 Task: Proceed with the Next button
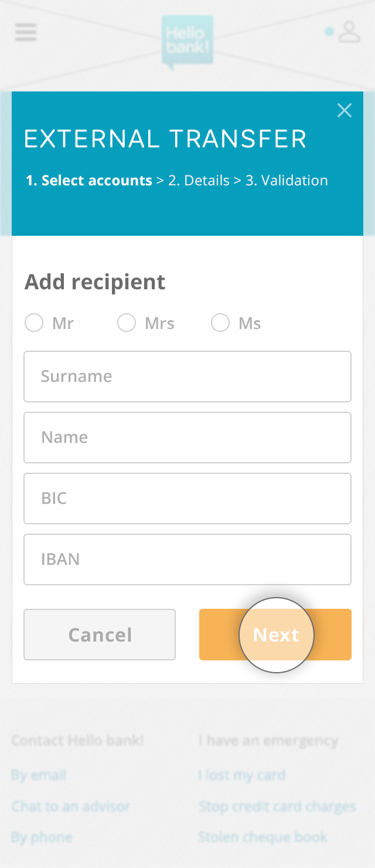(275, 635)
